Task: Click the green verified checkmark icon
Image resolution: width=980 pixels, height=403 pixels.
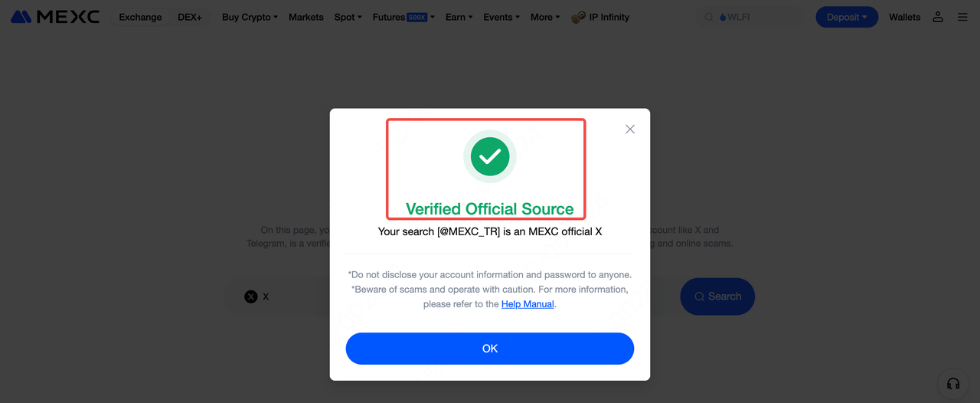Action: coord(490,157)
